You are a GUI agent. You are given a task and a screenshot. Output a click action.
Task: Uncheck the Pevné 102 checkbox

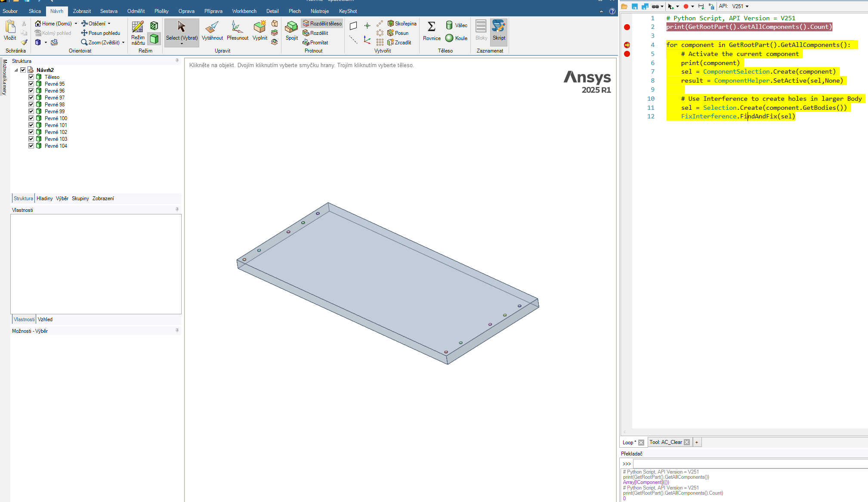click(x=31, y=132)
